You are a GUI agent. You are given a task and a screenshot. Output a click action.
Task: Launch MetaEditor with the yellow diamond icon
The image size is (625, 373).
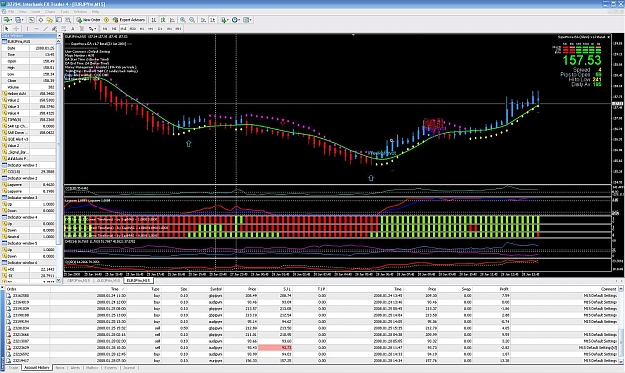click(106, 20)
